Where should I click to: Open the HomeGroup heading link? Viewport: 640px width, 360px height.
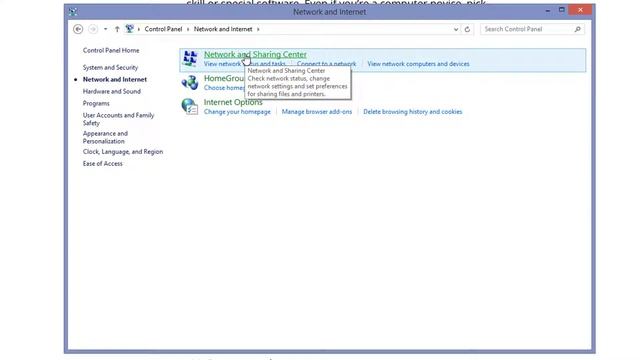pos(224,78)
